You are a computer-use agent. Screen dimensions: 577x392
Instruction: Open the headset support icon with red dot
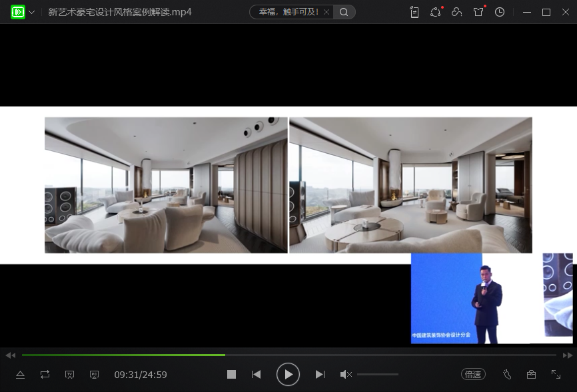pyautogui.click(x=436, y=12)
